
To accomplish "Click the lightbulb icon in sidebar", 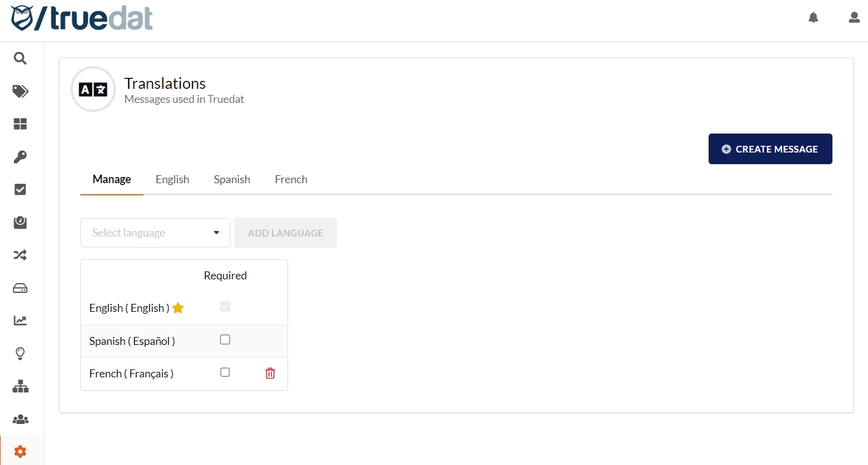I will tap(20, 353).
